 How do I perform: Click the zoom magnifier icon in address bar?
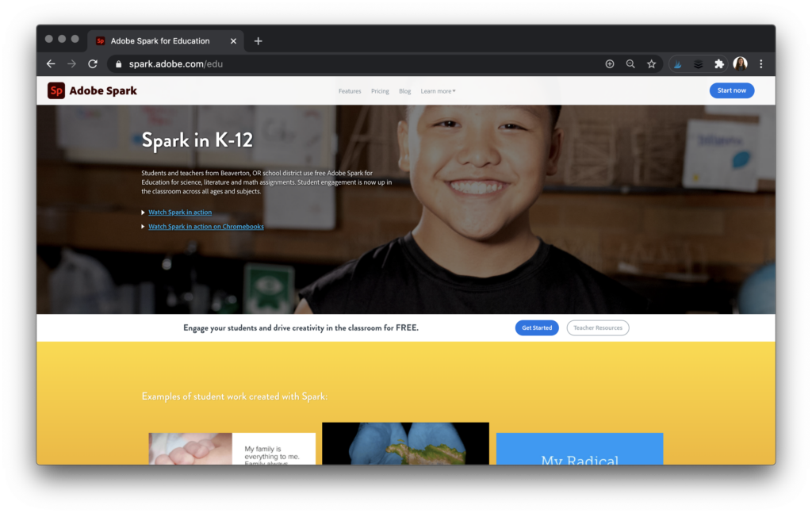(x=630, y=64)
